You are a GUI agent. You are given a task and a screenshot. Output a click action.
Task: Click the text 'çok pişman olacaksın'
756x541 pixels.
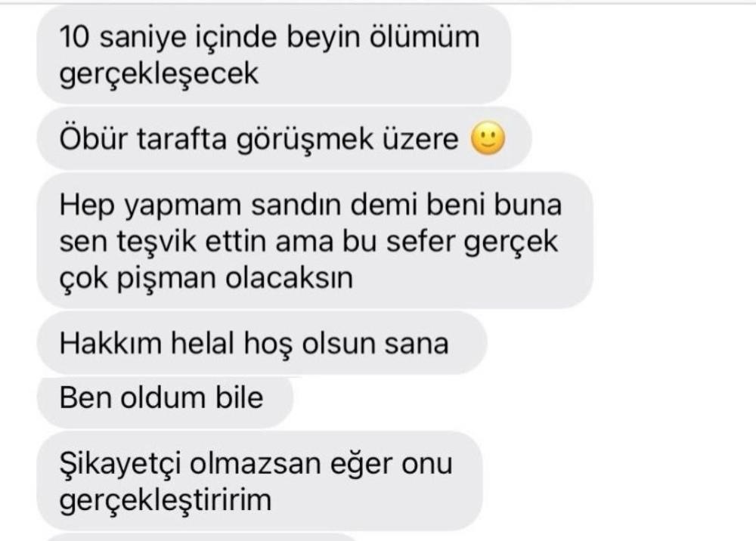click(x=206, y=279)
